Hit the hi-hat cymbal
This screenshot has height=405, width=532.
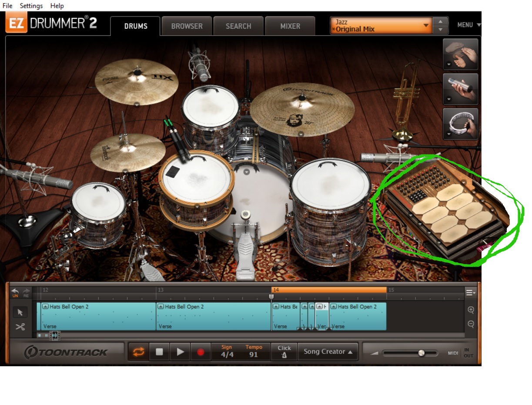(128, 152)
